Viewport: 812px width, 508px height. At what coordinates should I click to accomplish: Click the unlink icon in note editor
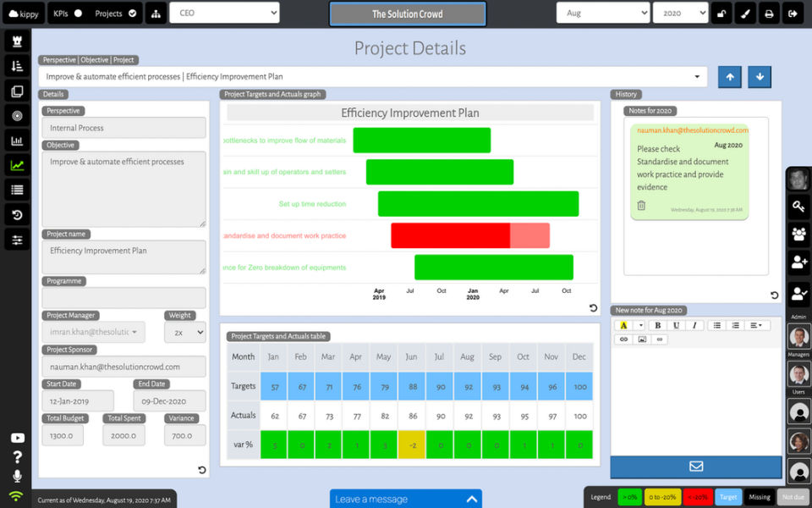(659, 339)
